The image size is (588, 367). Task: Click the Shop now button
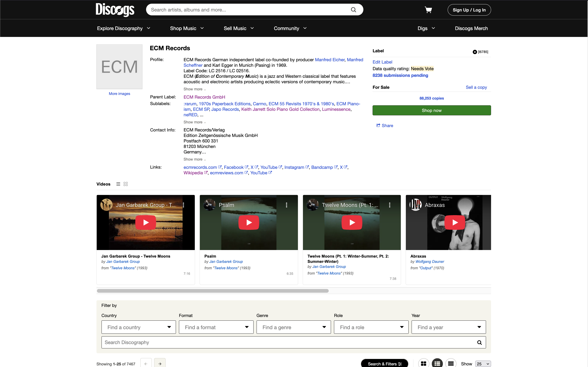click(x=431, y=110)
